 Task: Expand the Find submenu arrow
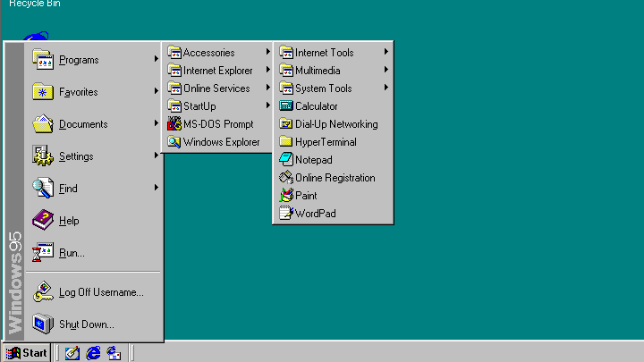click(156, 188)
